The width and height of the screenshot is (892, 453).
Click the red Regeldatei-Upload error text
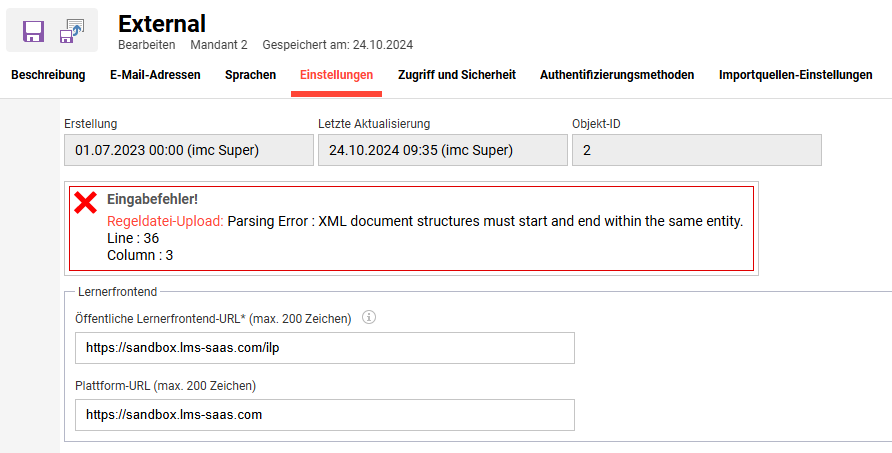click(x=165, y=221)
